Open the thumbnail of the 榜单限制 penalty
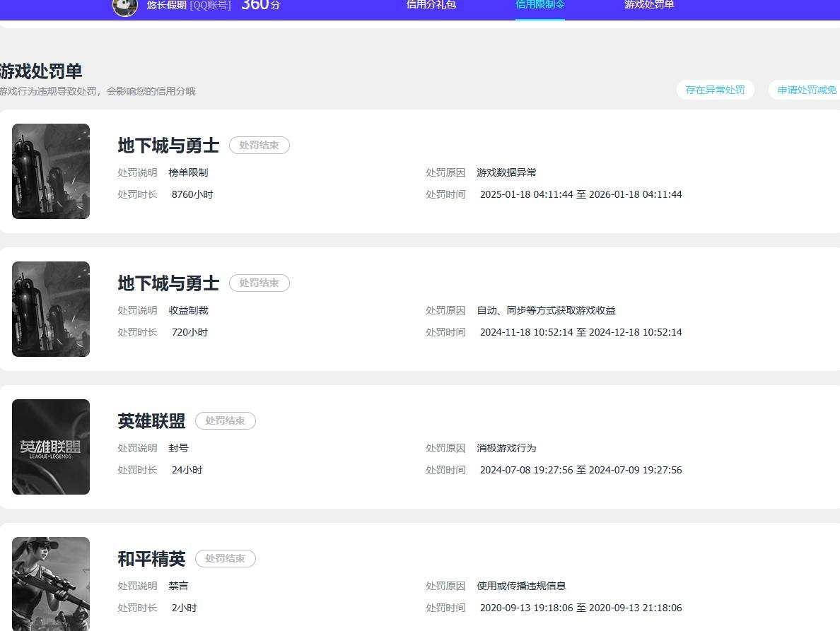The width and height of the screenshot is (840, 631). point(51,171)
